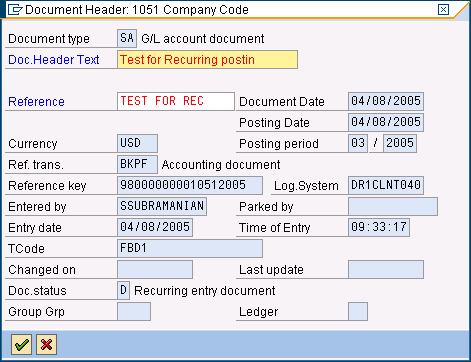The image size is (471, 362).
Task: Click the Posting Date field
Action: [386, 122]
